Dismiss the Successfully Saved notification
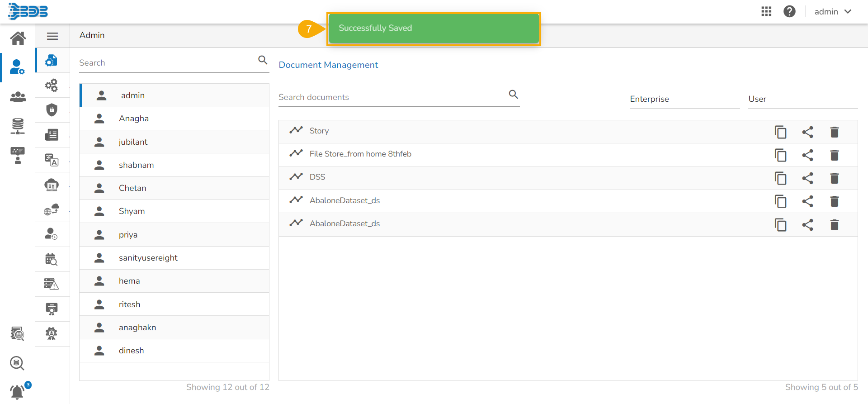The width and height of the screenshot is (868, 404). 433,29
